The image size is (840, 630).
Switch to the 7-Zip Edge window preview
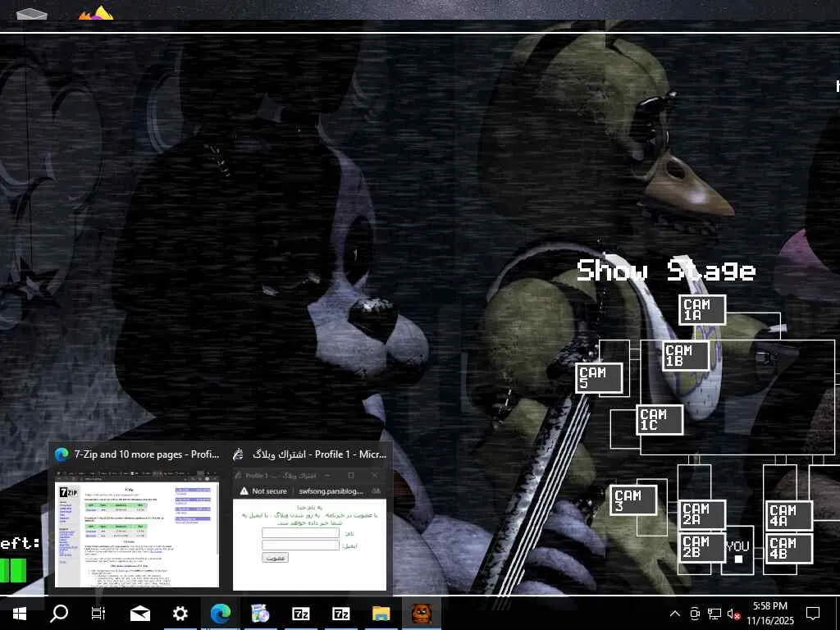click(x=137, y=518)
